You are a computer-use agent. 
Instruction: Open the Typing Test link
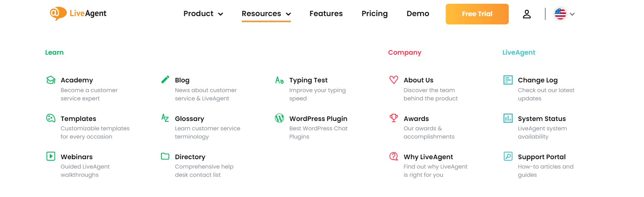point(308,80)
